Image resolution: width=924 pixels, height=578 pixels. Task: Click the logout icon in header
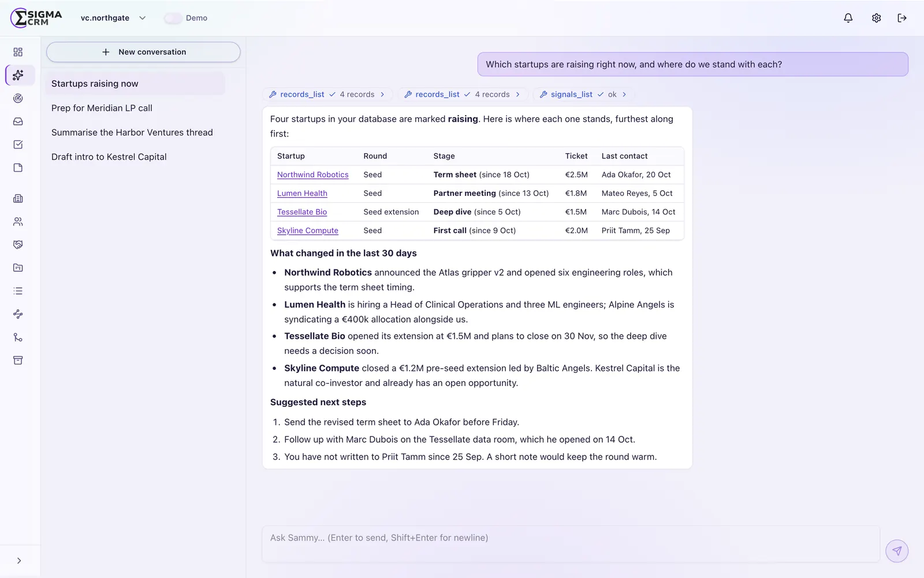point(902,18)
